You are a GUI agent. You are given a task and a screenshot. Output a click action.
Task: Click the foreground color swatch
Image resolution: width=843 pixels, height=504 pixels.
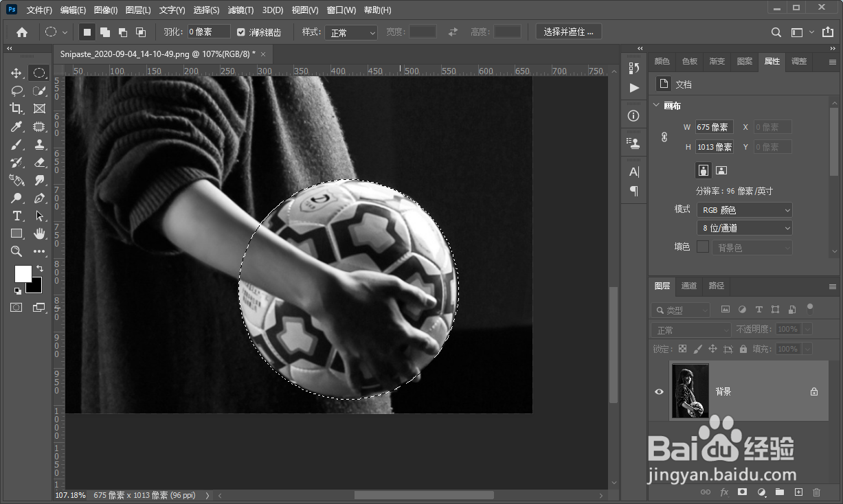tap(22, 273)
